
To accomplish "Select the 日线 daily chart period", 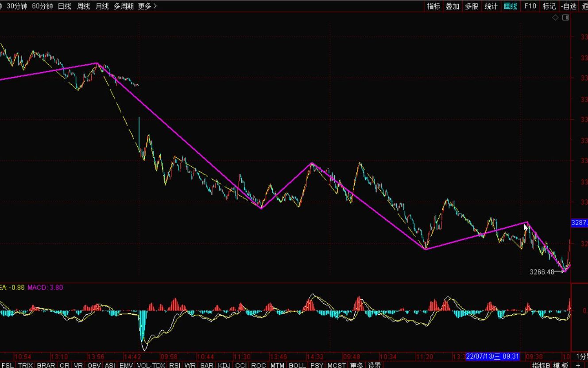I will click(64, 6).
